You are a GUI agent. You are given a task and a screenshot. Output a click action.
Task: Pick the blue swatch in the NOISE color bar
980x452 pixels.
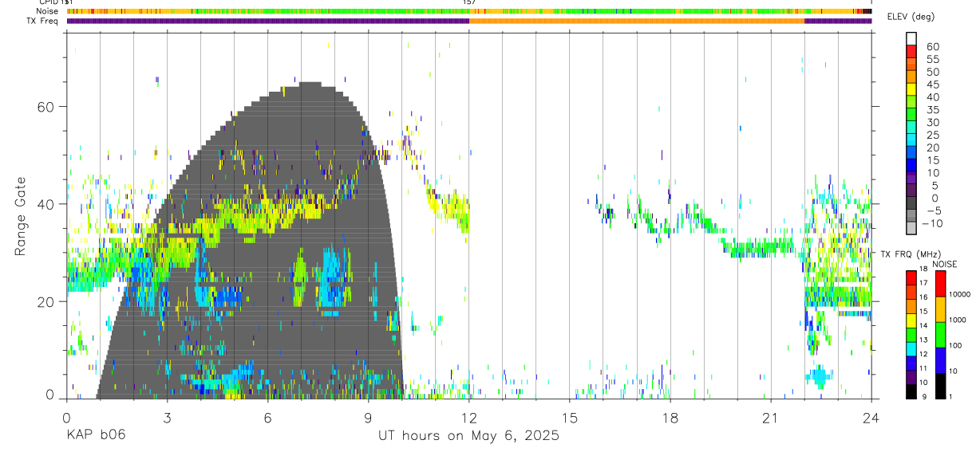(x=940, y=360)
